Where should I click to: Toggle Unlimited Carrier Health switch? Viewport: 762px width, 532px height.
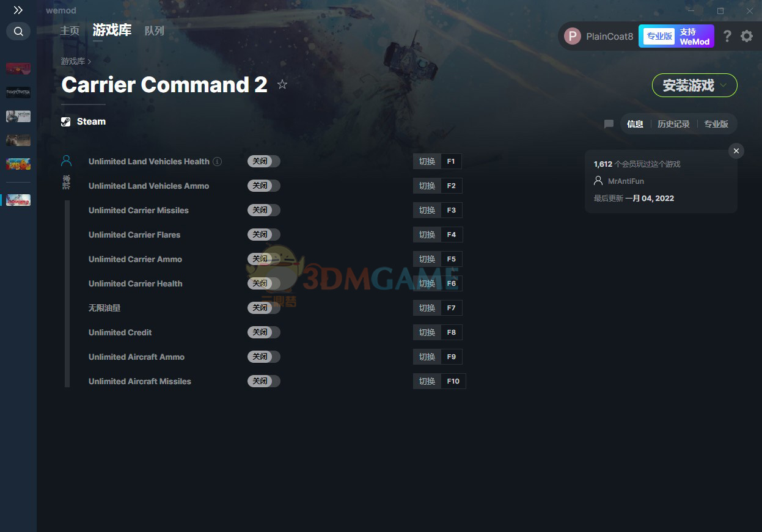tap(264, 283)
